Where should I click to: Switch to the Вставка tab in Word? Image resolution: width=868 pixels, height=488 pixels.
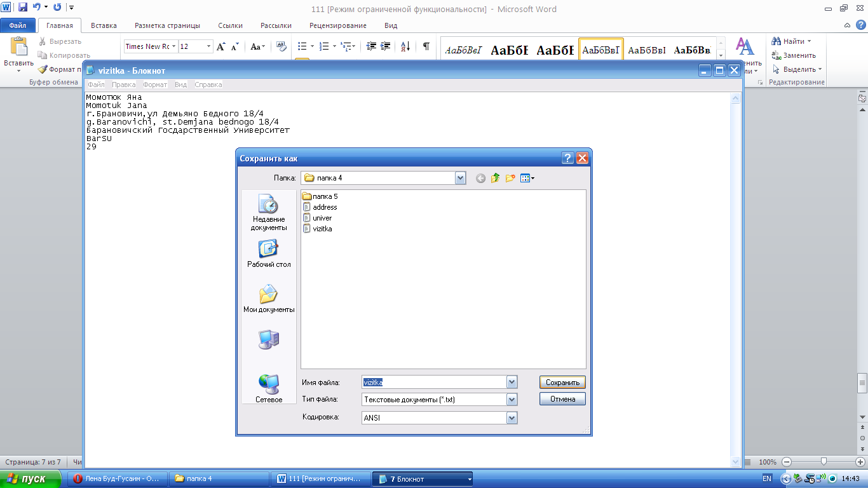click(x=104, y=25)
